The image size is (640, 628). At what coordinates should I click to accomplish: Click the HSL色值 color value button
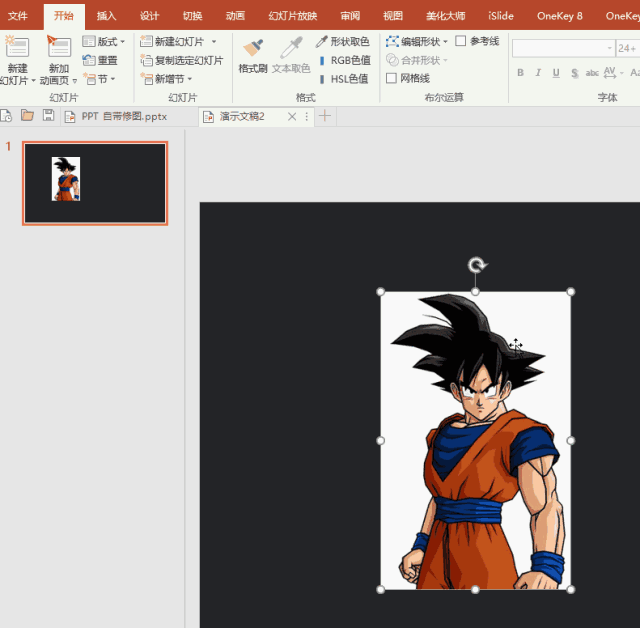coord(344,79)
